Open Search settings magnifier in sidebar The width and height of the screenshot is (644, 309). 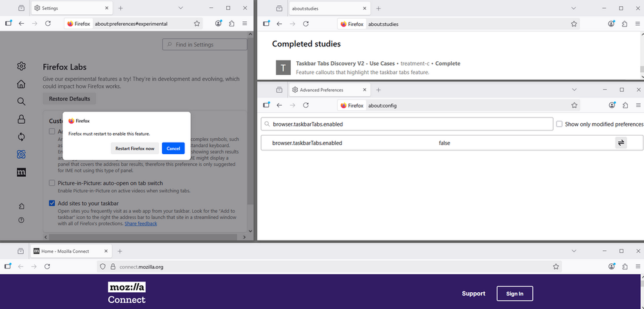[x=21, y=101]
